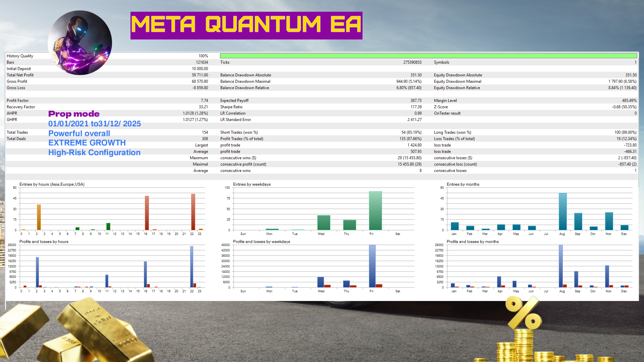The height and width of the screenshot is (362, 644).
Task: Enable the EXTREME GROWTH option
Action: click(x=87, y=143)
